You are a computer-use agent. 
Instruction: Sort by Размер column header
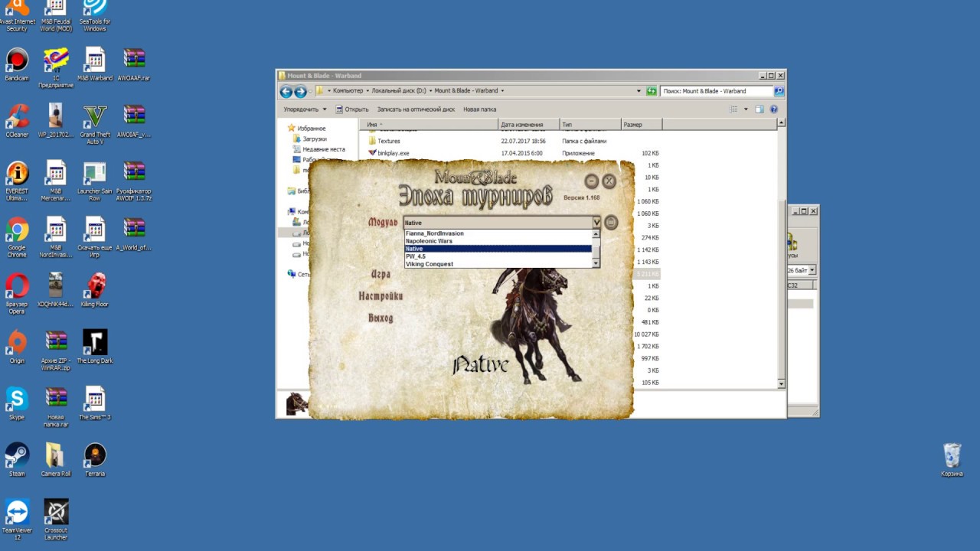click(x=642, y=124)
